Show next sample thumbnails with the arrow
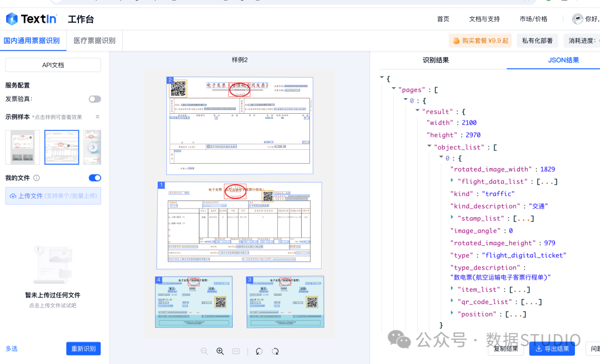The image size is (600, 364). [x=93, y=147]
